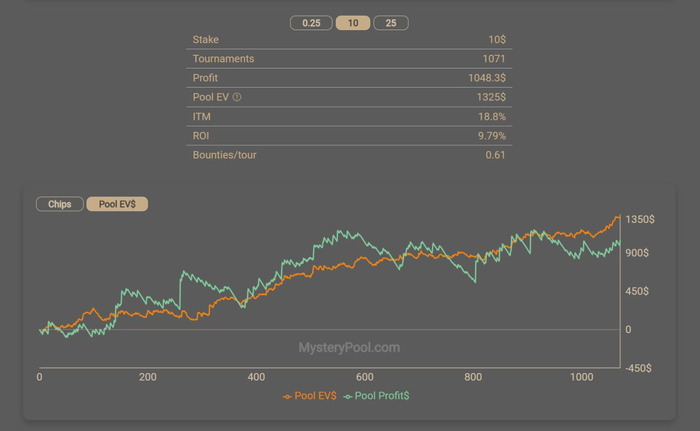This screenshot has width=700, height=431.
Task: Click the MysteryPool.com watermark
Action: 349,348
